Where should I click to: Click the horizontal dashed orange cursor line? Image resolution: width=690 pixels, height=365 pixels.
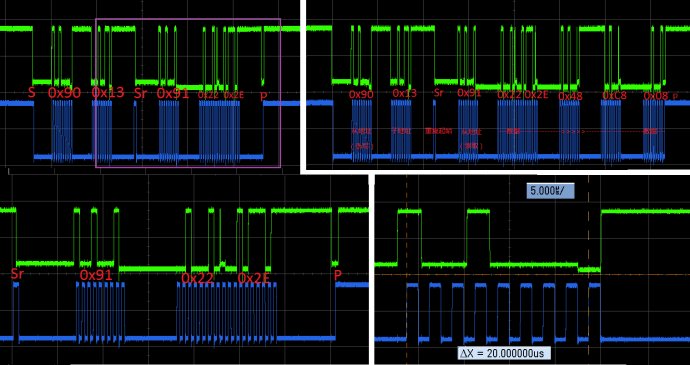(x=532, y=275)
